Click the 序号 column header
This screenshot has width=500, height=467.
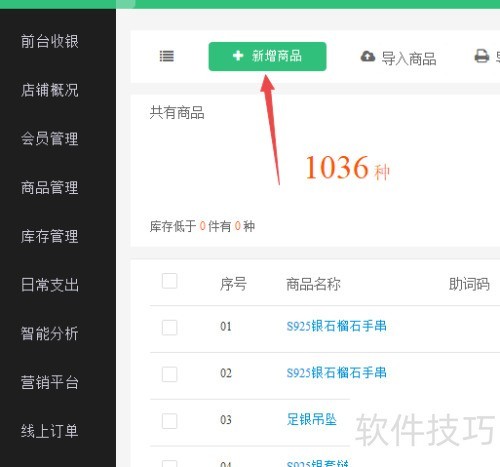[x=233, y=284]
